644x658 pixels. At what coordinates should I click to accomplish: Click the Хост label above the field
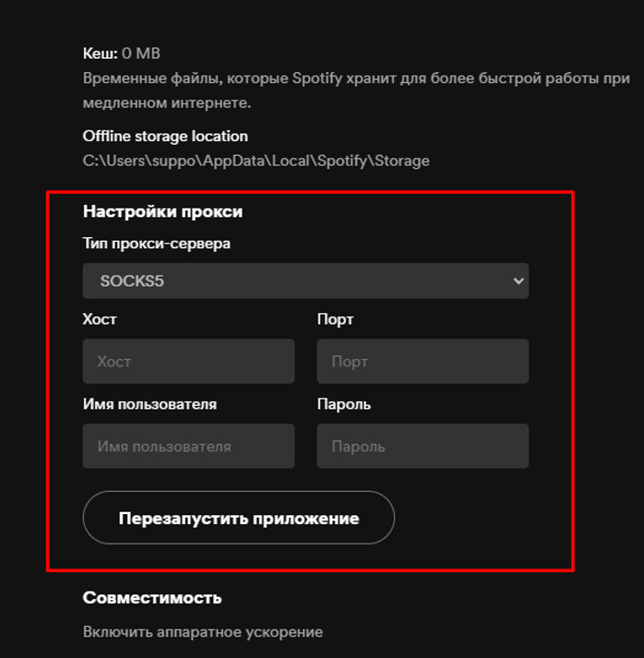coord(100,319)
